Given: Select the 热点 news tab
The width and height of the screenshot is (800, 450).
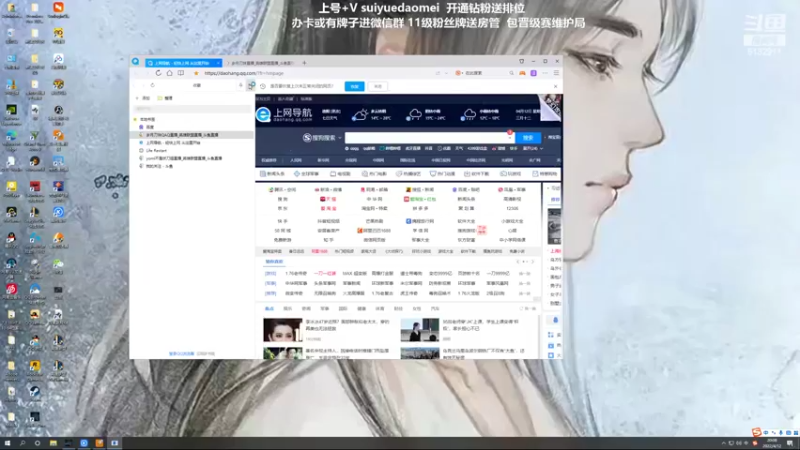Looking at the screenshot, I should [269, 309].
